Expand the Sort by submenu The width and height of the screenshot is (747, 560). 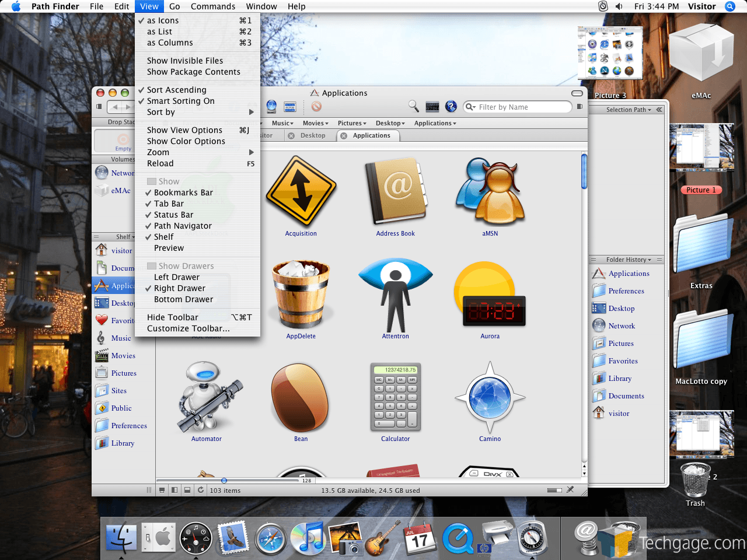click(197, 112)
